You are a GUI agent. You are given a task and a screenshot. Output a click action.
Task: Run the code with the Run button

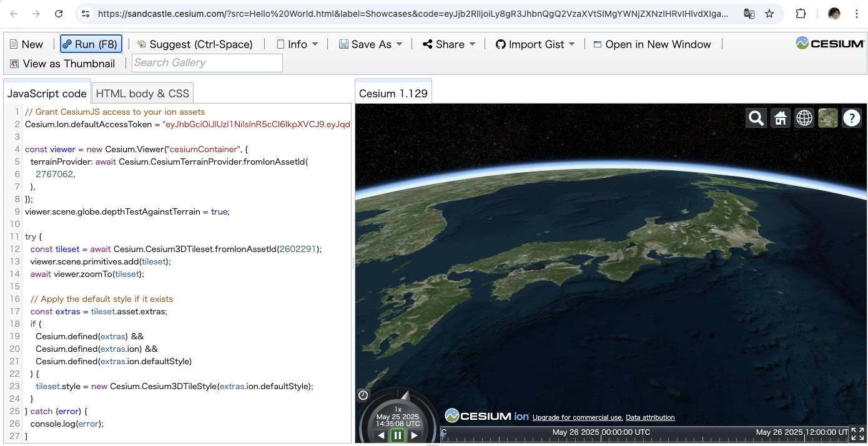(x=91, y=44)
